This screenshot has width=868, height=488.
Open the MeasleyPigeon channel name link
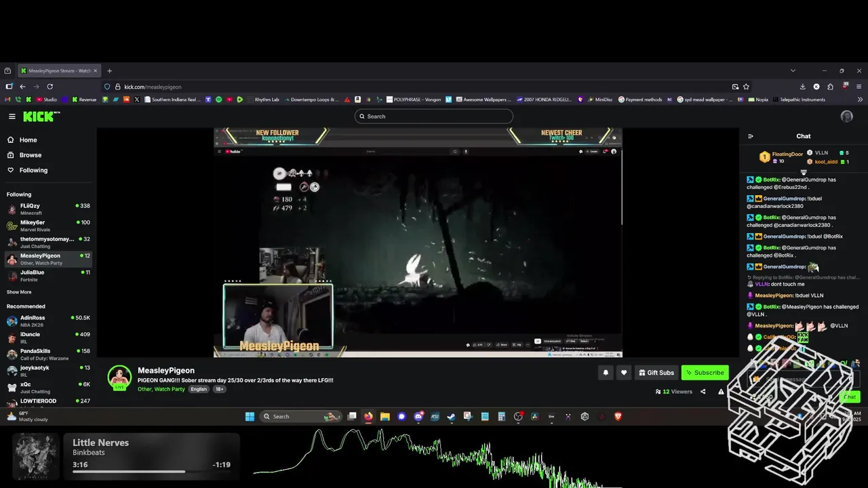[166, 371]
